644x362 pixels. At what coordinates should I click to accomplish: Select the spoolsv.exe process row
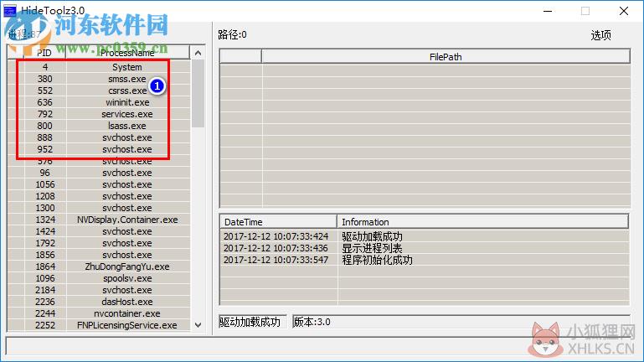tap(99, 278)
